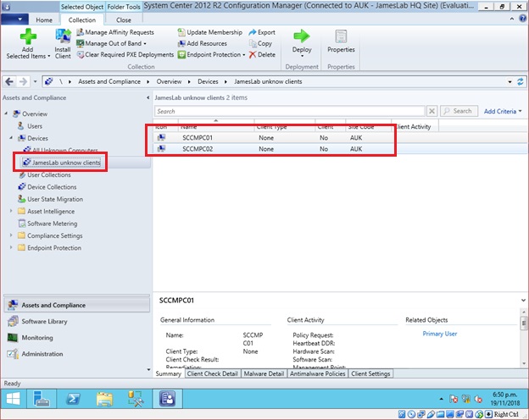Sort by the Client Activity column header
Viewport: 529px width, 420px height.
pos(415,127)
